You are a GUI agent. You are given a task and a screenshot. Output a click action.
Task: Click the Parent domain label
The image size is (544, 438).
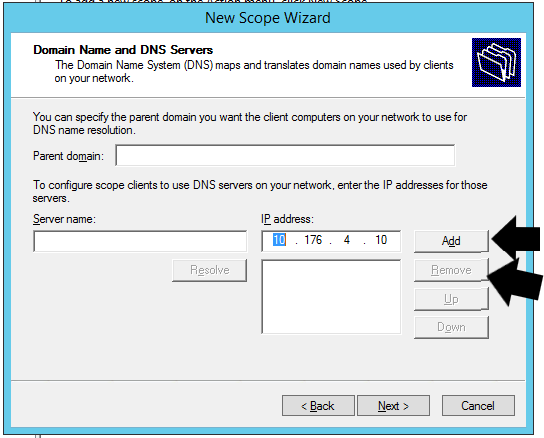point(68,156)
